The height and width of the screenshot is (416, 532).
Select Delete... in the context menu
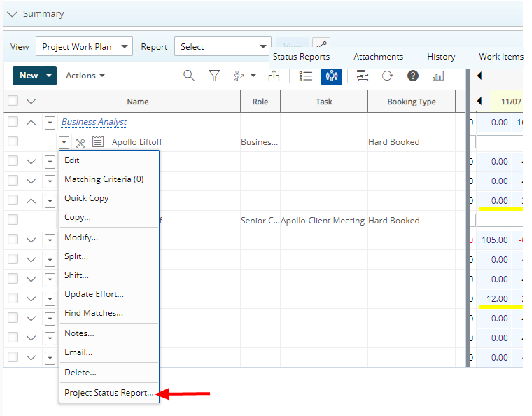(80, 373)
